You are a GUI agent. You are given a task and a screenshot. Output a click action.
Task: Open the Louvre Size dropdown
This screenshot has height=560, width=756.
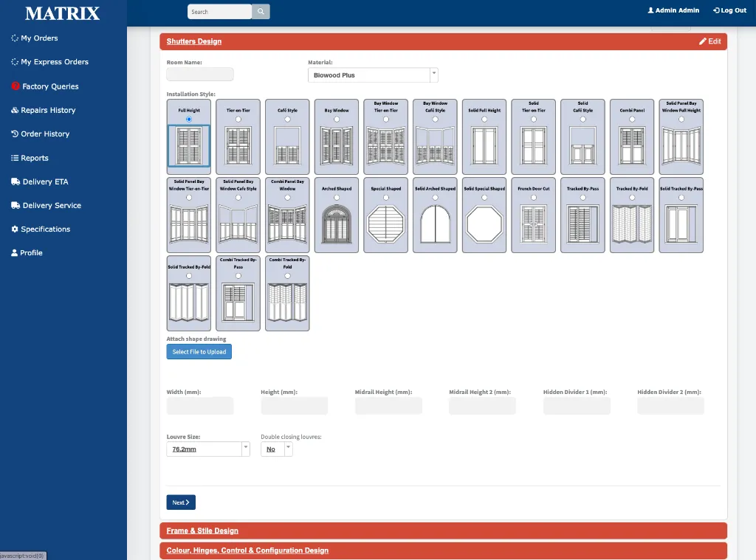(207, 449)
